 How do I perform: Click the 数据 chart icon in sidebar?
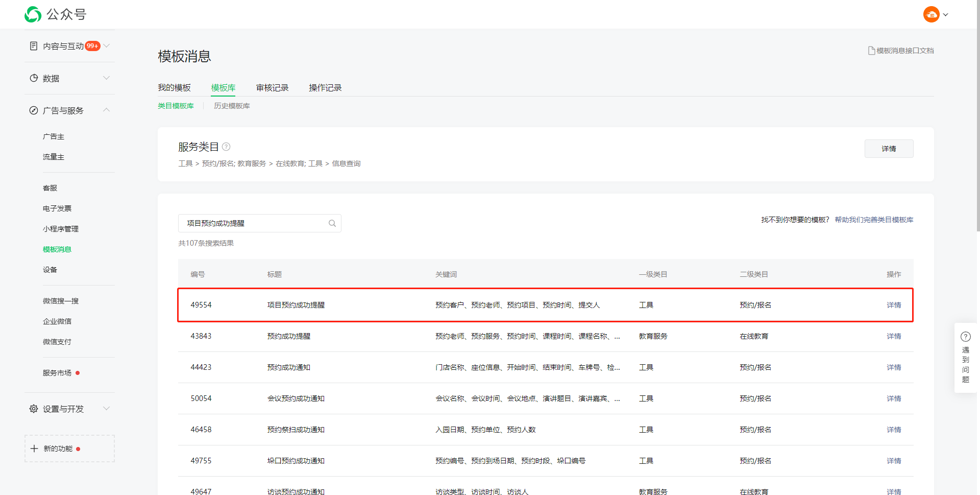click(34, 78)
